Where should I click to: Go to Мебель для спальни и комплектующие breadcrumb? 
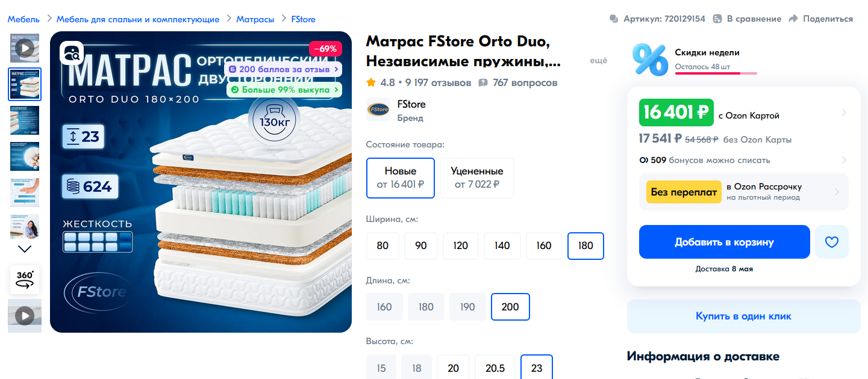(x=138, y=19)
